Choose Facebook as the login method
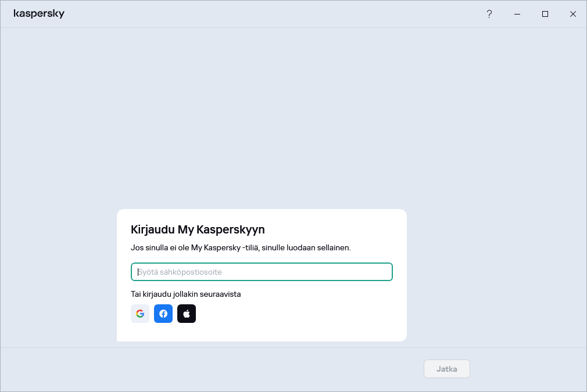 point(163,314)
